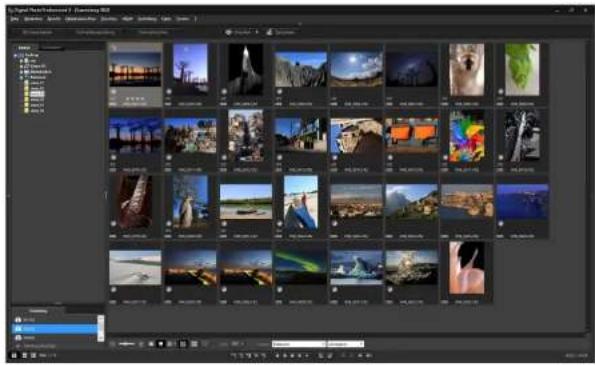Collapse the root node of the folder tree
Viewport: 595px width, 365px height.
(16, 55)
